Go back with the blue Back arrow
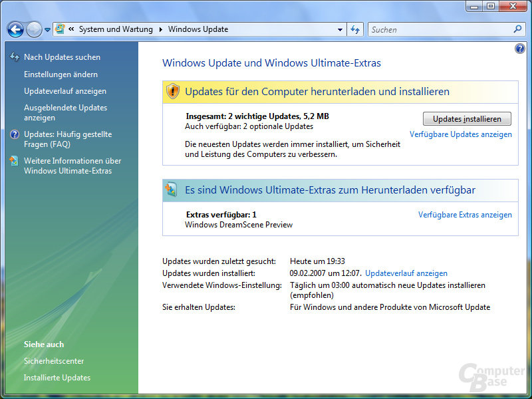Viewport: 532px width, 399px height. coord(15,29)
